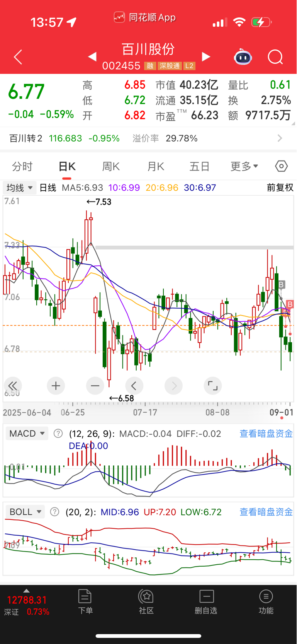Screen dimensions: 297x644
Task: Tap 百川转2 bond name
Action: (26, 138)
